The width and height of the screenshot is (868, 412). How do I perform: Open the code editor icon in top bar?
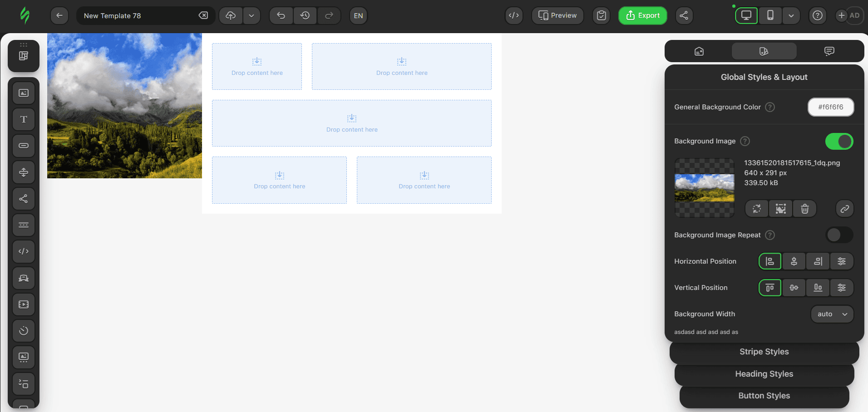pyautogui.click(x=513, y=15)
